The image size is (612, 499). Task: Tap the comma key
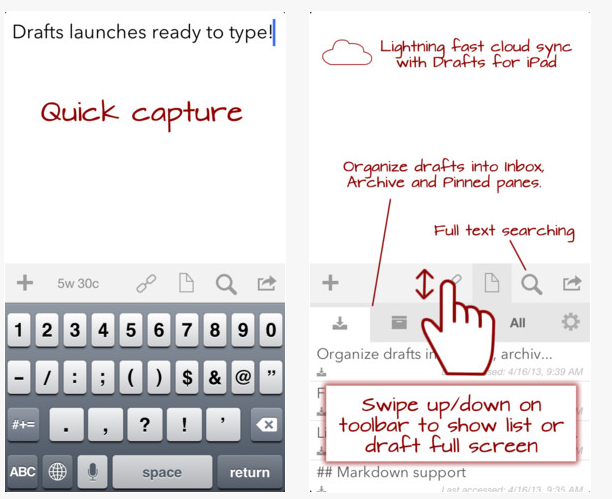tap(105, 424)
